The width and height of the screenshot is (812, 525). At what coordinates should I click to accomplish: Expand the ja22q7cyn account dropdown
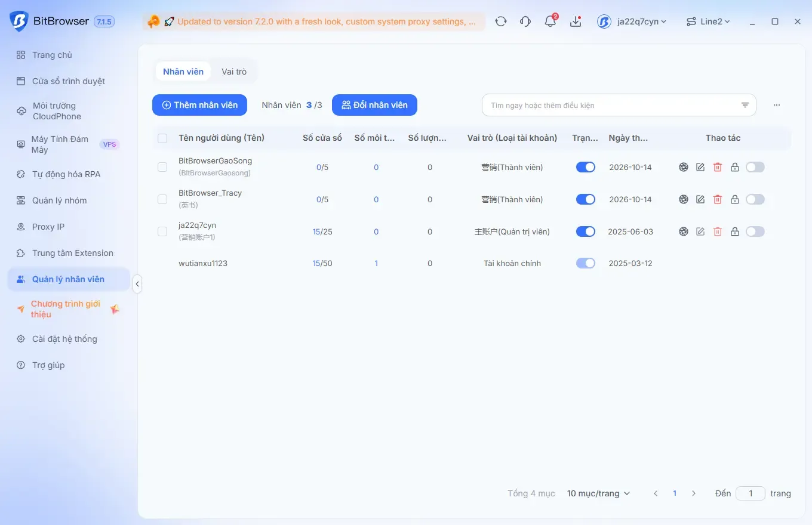632,21
